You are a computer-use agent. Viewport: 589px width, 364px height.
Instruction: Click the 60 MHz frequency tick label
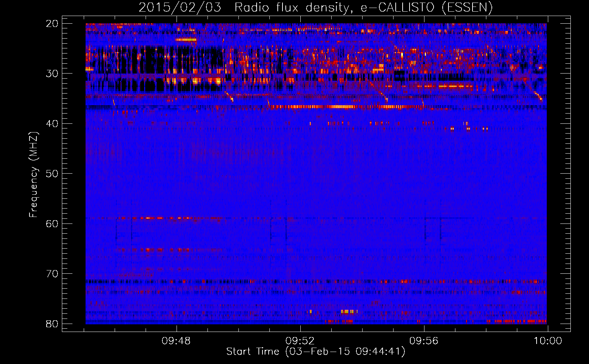click(x=52, y=223)
